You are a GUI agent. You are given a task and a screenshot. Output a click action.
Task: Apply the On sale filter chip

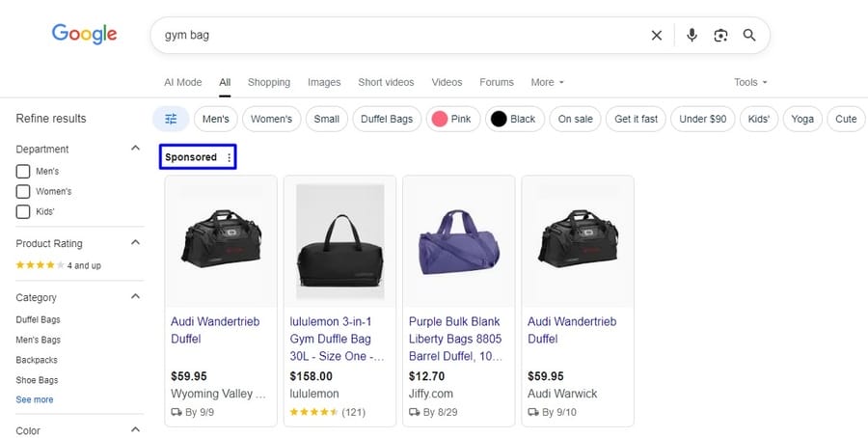[x=575, y=119]
